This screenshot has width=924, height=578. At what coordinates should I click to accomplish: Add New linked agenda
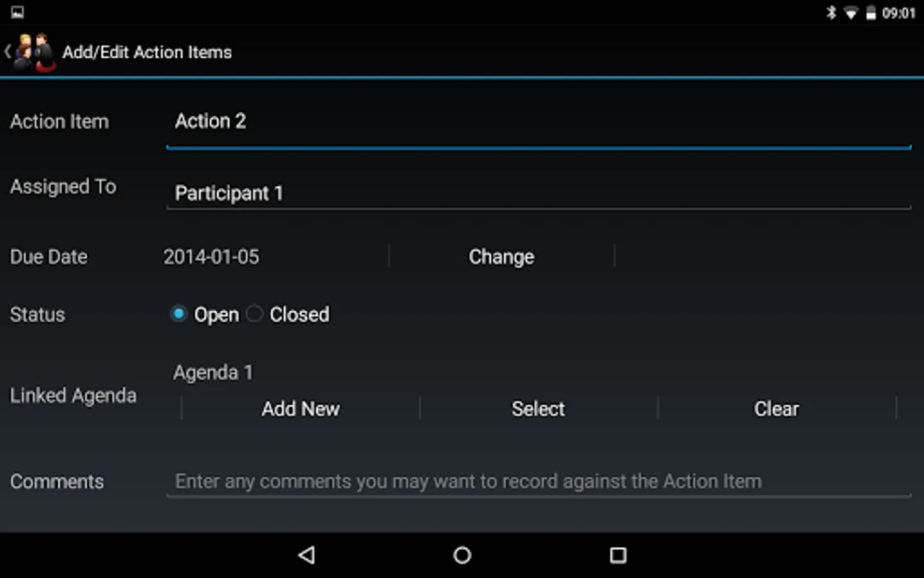point(300,408)
